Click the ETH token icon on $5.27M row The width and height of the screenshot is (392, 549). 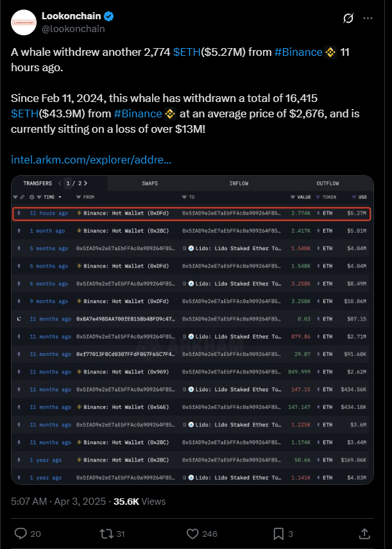point(318,213)
